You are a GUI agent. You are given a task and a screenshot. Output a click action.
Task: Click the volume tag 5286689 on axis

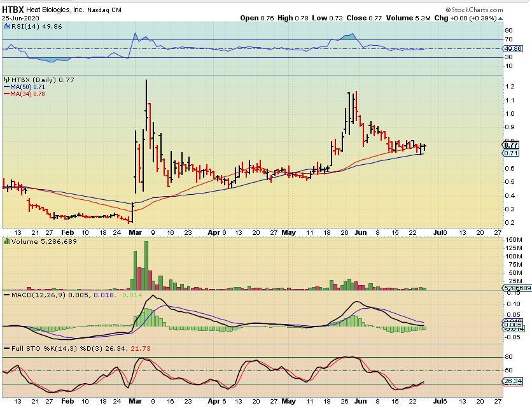tap(517, 288)
